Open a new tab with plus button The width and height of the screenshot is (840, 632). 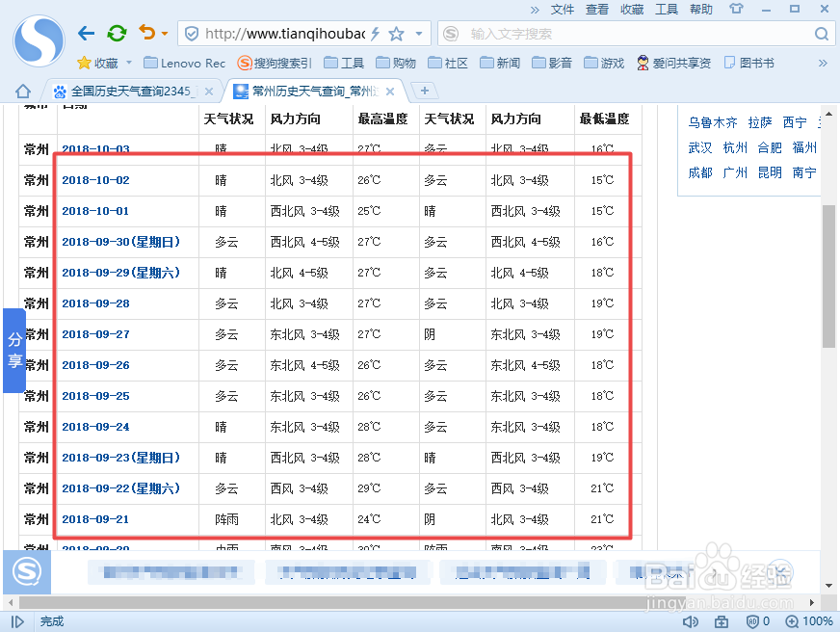[x=425, y=91]
